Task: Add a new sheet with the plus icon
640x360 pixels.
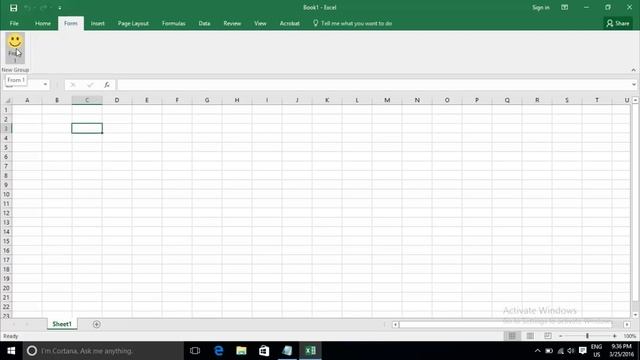Action: click(97, 324)
